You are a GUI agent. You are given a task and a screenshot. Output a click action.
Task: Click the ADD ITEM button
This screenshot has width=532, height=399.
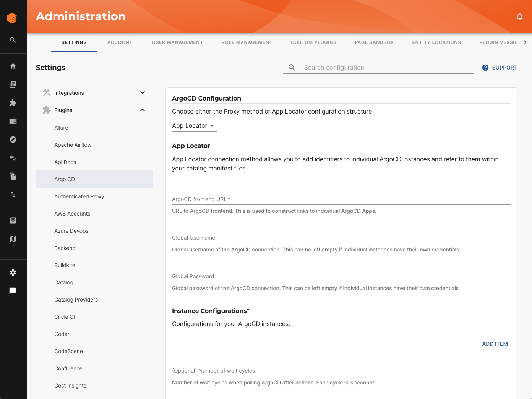click(x=490, y=344)
